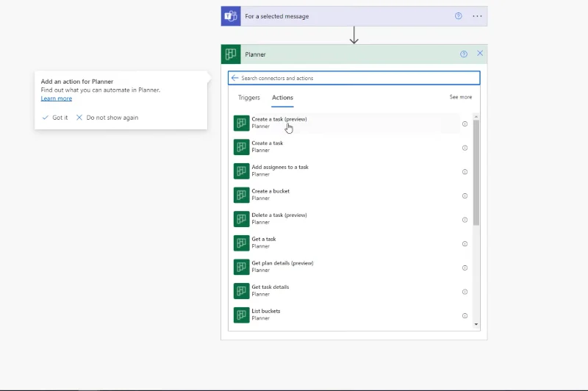Show info for Delete a task (preview)
Image resolution: width=588 pixels, height=391 pixels.
(x=465, y=220)
